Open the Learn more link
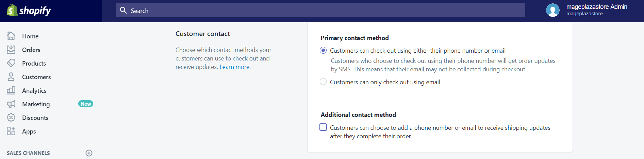The height and width of the screenshot is (159, 644). coord(234,67)
